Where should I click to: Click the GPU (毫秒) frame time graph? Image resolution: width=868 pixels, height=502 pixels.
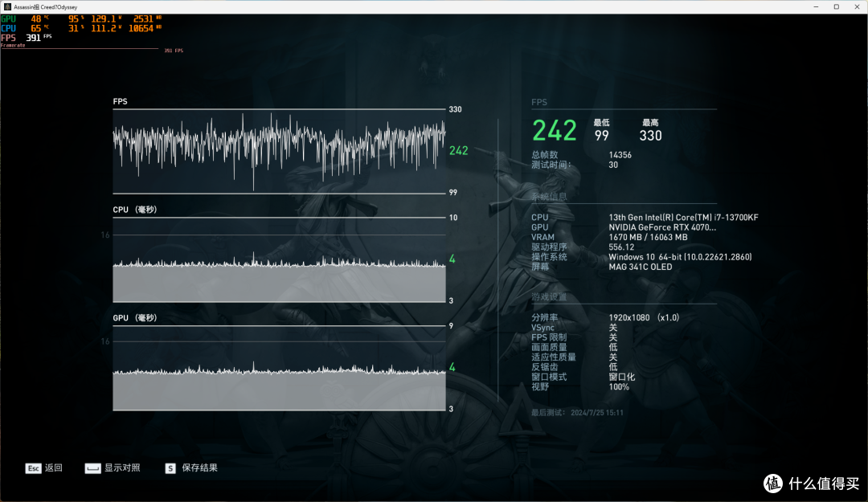point(279,368)
